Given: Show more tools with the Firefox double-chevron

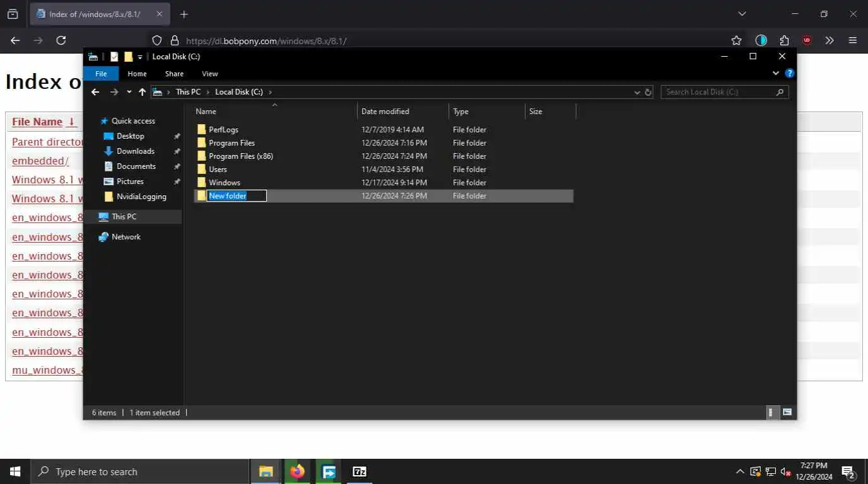Looking at the screenshot, I should (830, 40).
